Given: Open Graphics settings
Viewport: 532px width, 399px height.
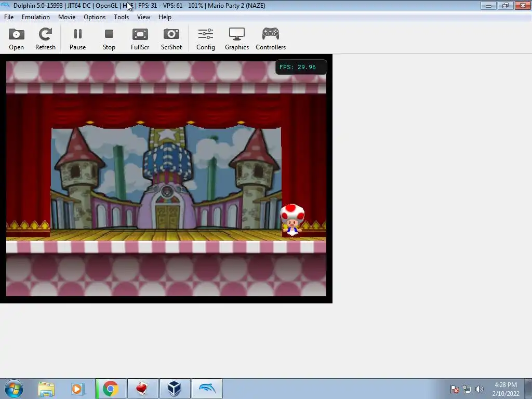Looking at the screenshot, I should pyautogui.click(x=237, y=38).
